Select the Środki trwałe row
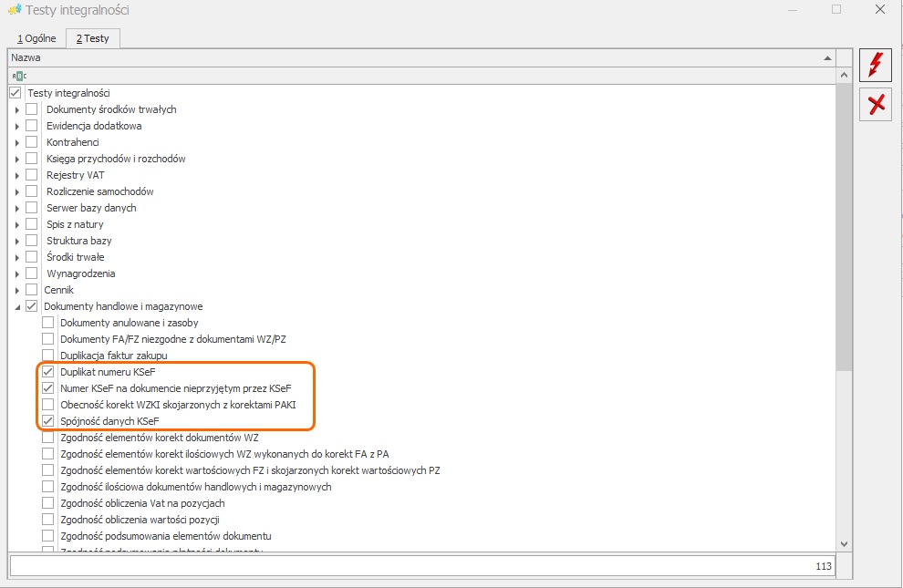Image resolution: width=903 pixels, height=588 pixels. (x=76, y=257)
